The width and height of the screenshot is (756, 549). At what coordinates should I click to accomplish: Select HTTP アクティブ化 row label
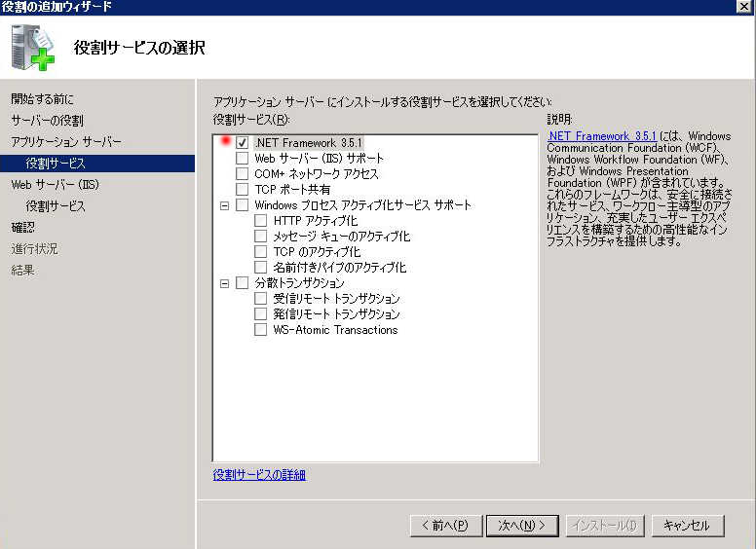pos(316,221)
